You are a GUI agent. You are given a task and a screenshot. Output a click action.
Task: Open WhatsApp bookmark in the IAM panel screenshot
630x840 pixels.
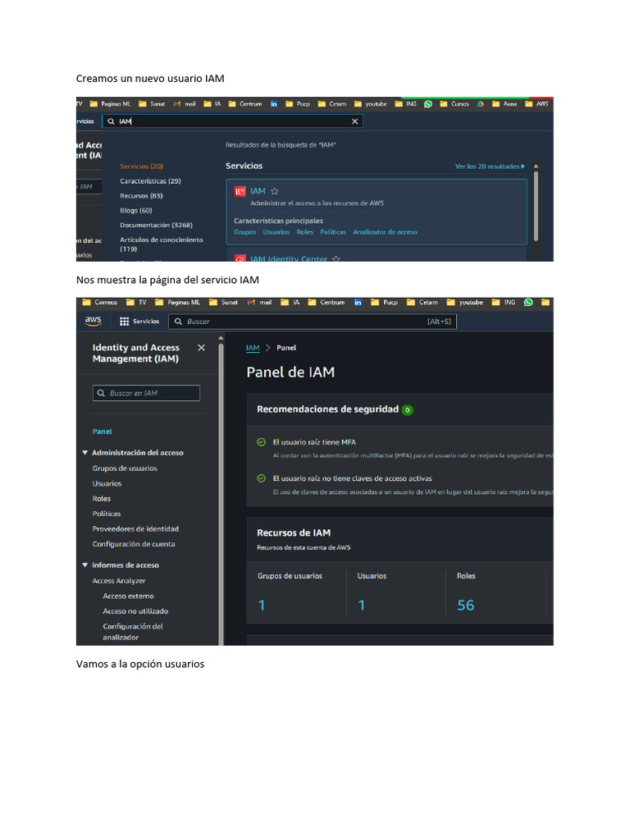click(x=528, y=302)
